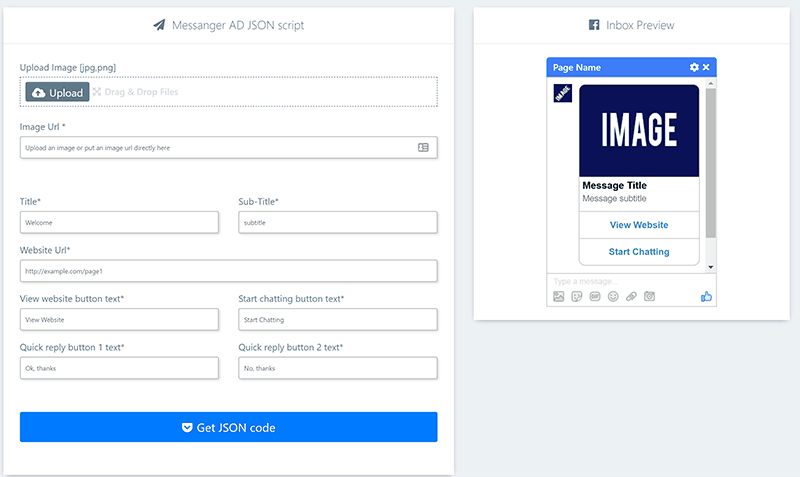The width and height of the screenshot is (800, 477).
Task: Click the preview scrollbar up arrow
Action: pyautogui.click(x=711, y=83)
